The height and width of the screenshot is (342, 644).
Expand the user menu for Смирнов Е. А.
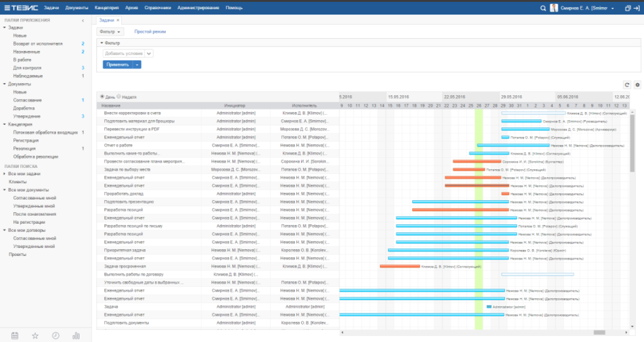point(612,8)
